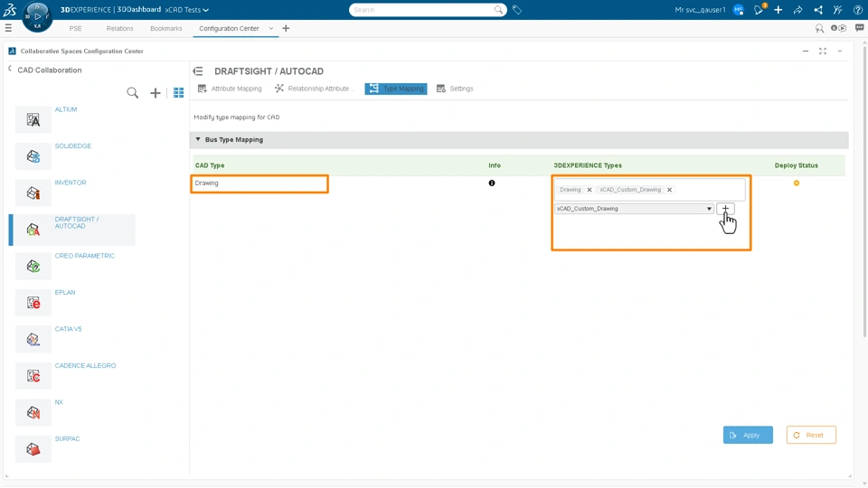Open the Configuration Center tab chevron
Viewport: 868px width, 488px height.
(x=270, y=28)
